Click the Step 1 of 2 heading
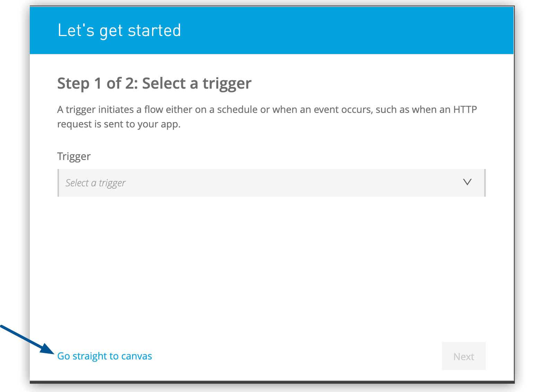555x392 pixels. click(x=154, y=83)
